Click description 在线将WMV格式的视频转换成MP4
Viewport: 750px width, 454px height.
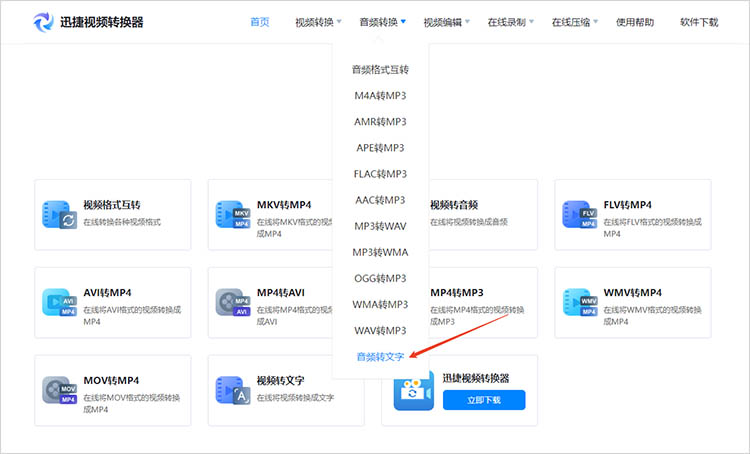[x=652, y=316]
